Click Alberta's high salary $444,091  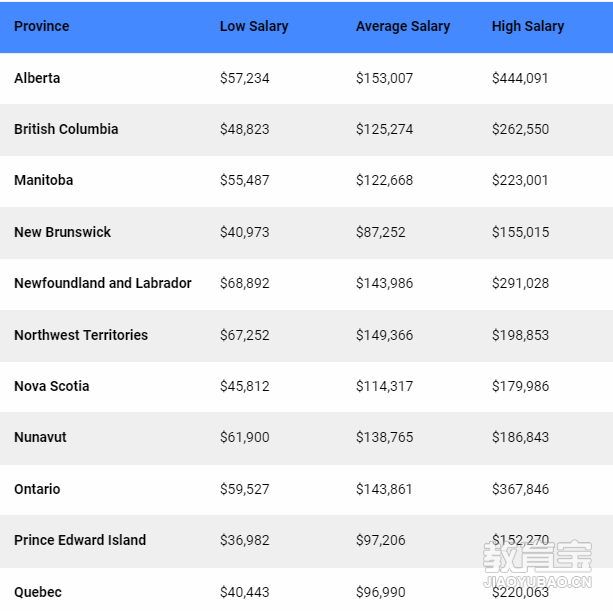pos(520,78)
